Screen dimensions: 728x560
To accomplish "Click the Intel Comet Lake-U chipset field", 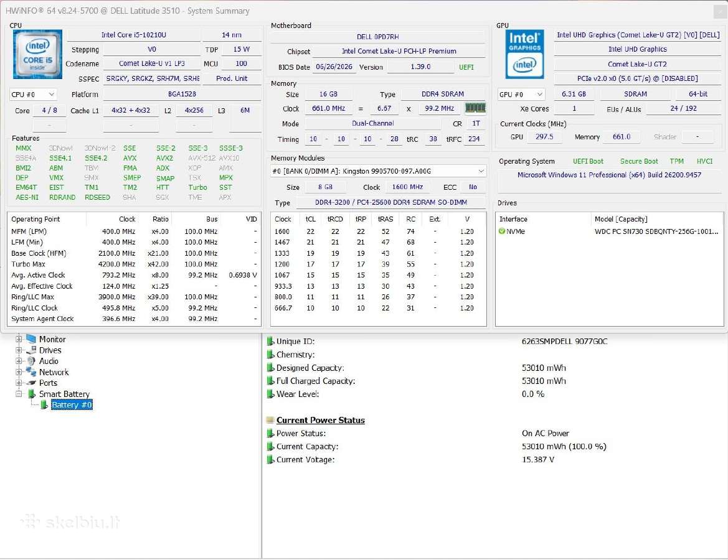I will point(399,52).
